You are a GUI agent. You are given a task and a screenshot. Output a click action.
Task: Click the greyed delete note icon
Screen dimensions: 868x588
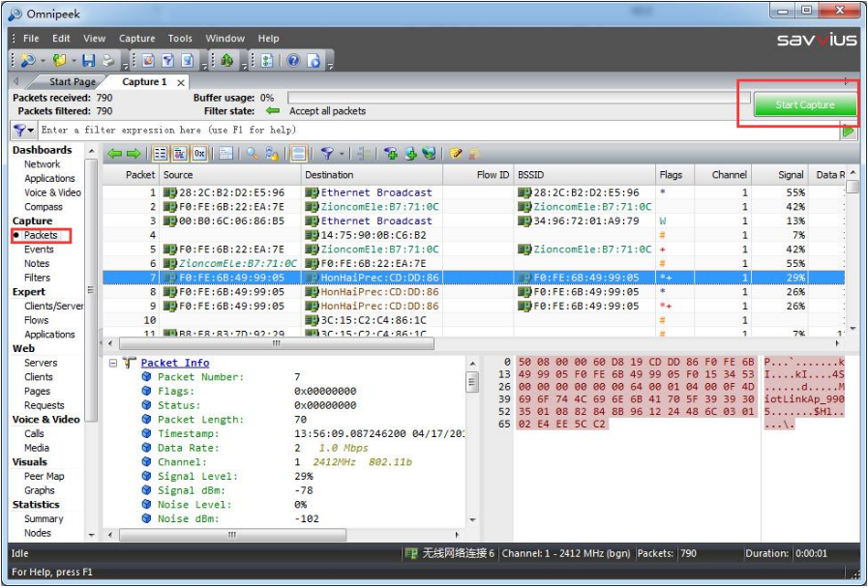pos(474,153)
